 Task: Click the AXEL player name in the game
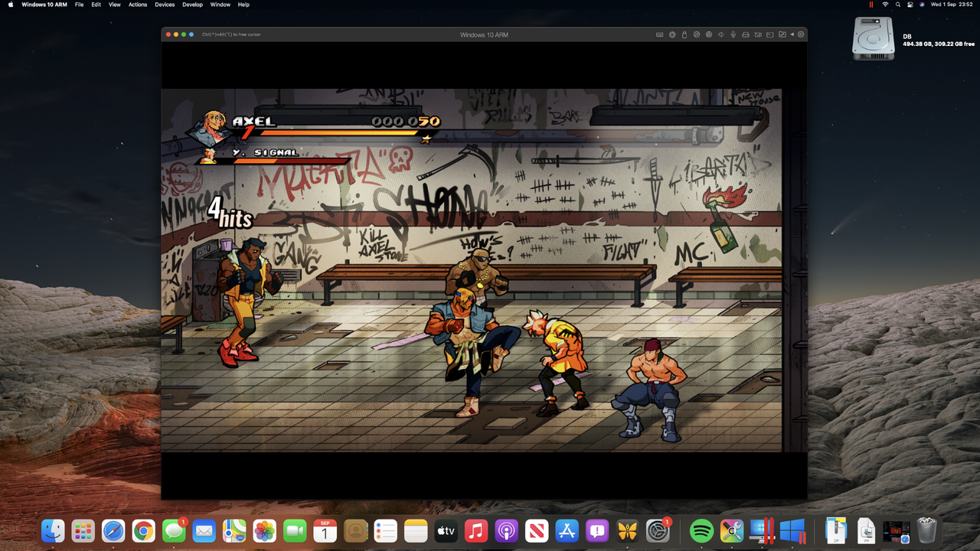253,121
